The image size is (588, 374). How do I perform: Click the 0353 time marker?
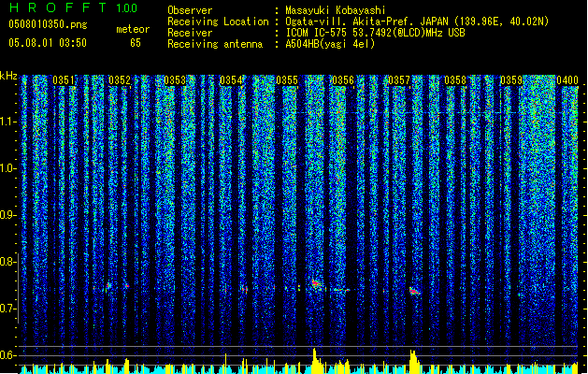(175, 80)
